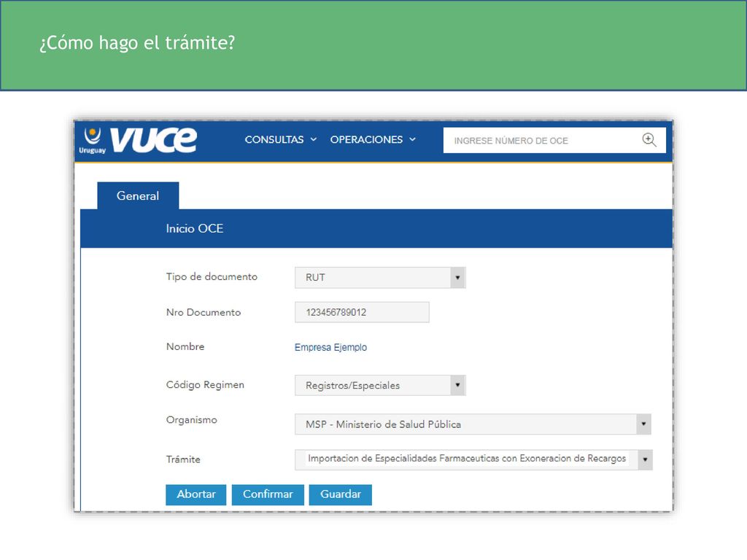747x560 pixels.
Task: Click the '¿Cómo hago el trámite?' heading
Action: point(137,43)
